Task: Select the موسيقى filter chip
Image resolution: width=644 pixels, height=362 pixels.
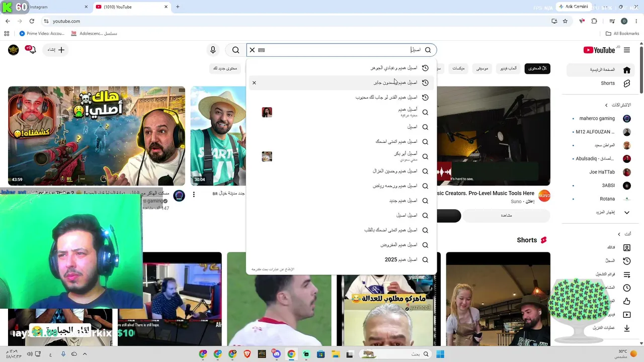Action: click(x=482, y=68)
